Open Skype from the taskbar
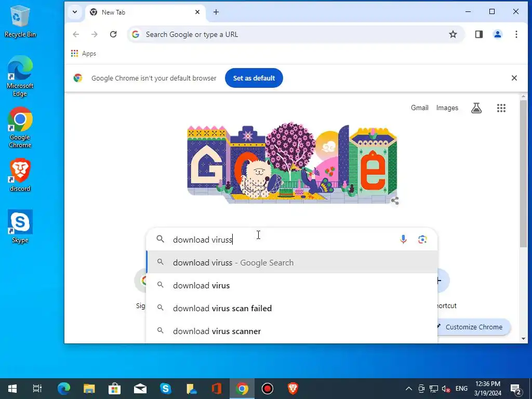Image resolution: width=532 pixels, height=399 pixels. pyautogui.click(x=165, y=389)
